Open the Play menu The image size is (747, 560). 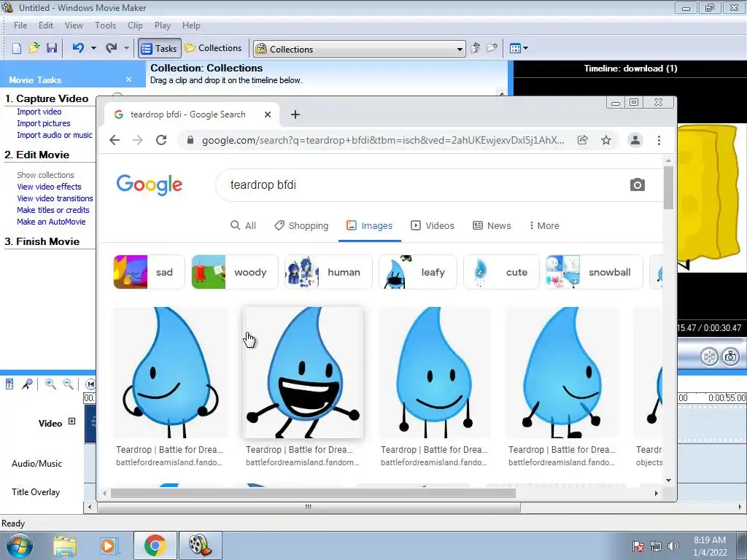coord(163,26)
